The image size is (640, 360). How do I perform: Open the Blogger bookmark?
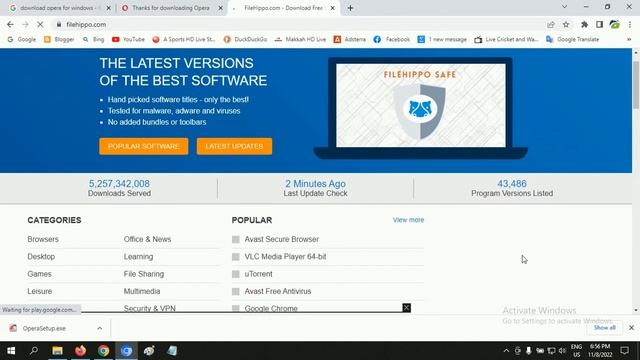click(x=59, y=39)
